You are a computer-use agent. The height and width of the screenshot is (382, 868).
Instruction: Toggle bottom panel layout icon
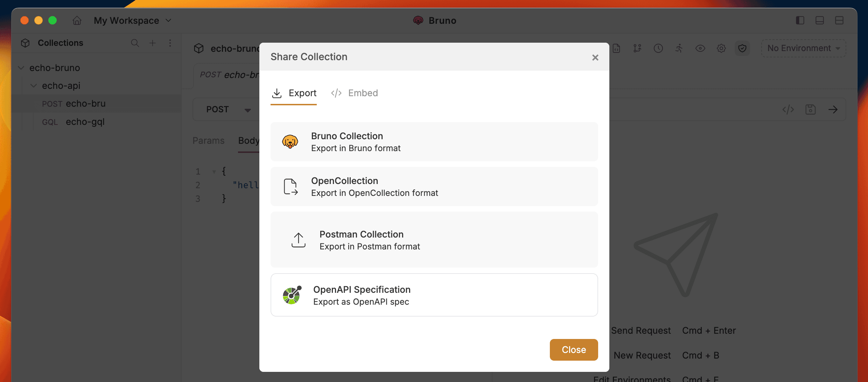819,20
